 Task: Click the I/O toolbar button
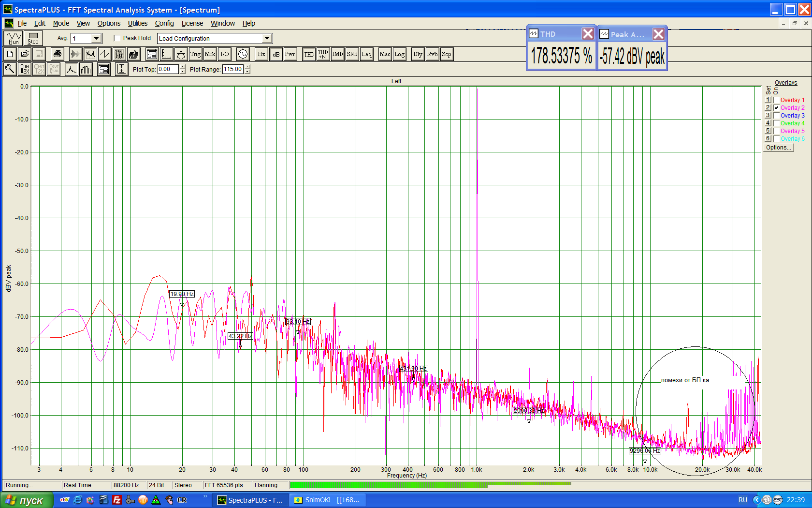224,54
